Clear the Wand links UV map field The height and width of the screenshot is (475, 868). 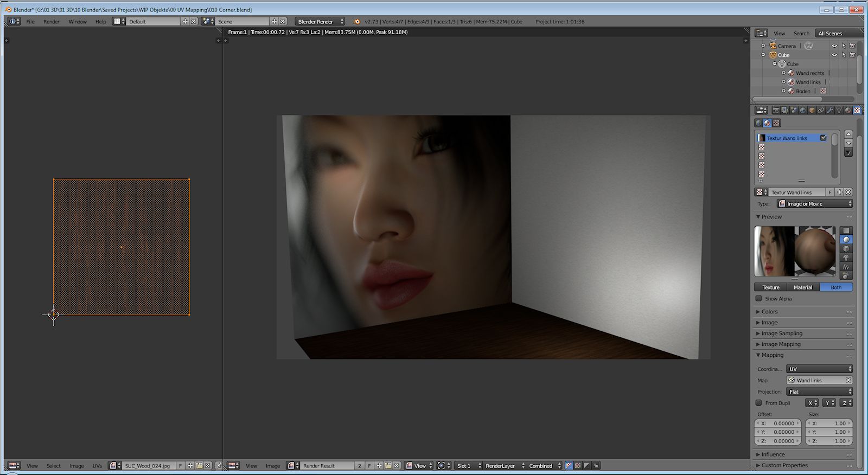coord(848,380)
